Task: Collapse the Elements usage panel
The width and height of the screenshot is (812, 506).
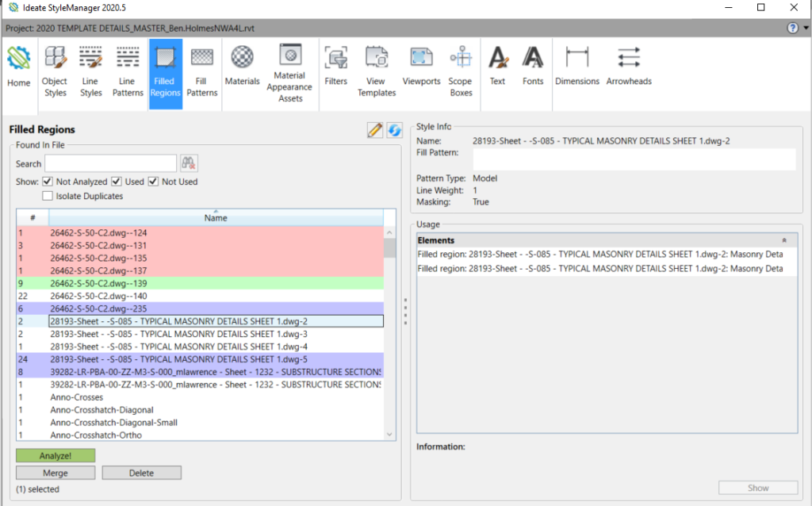Action: point(784,240)
